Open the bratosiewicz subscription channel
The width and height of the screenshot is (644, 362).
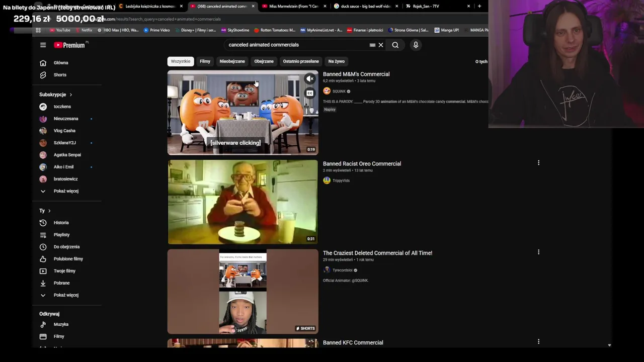(65, 179)
